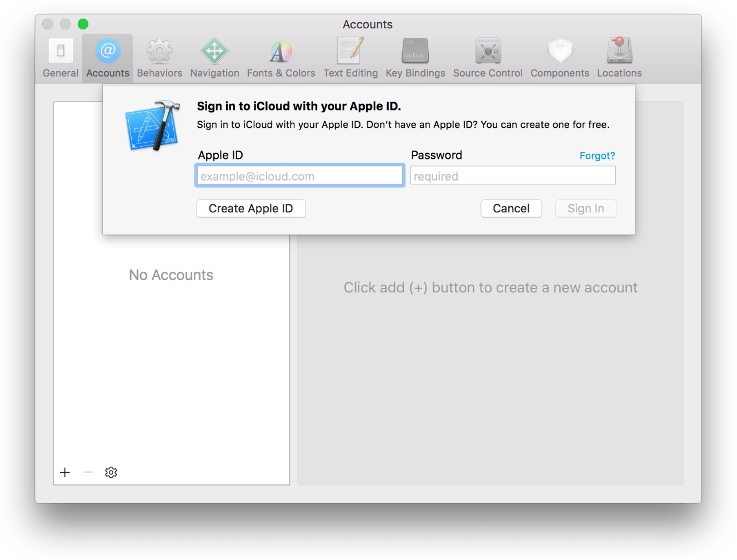This screenshot has width=737, height=560.
Task: Open the Key Bindings preferences
Action: coord(415,56)
